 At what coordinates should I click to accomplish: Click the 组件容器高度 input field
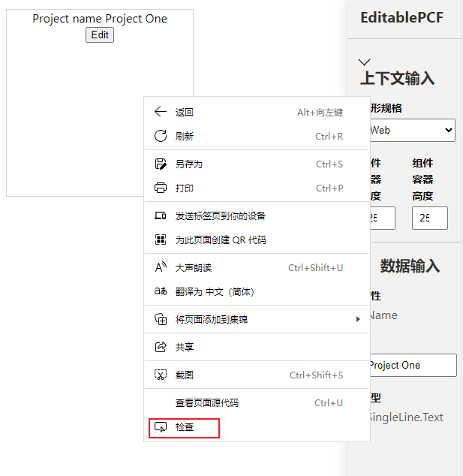[430, 218]
